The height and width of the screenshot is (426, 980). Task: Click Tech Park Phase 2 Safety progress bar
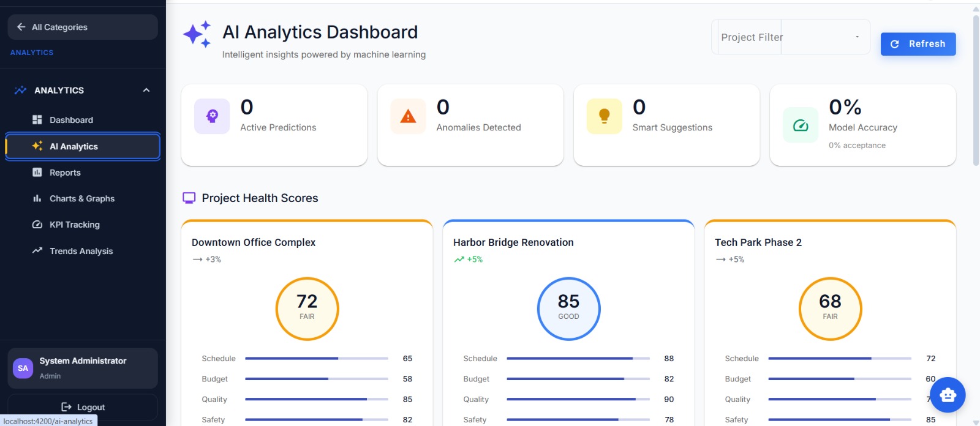coord(840,420)
